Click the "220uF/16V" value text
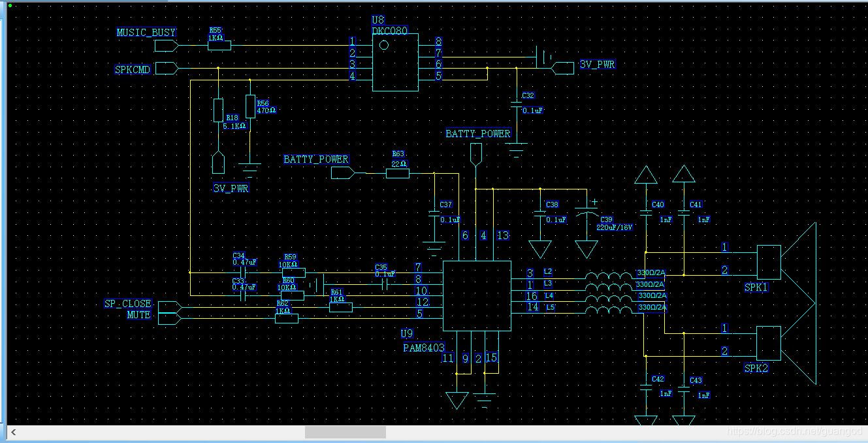868x443 pixels. 614,228
